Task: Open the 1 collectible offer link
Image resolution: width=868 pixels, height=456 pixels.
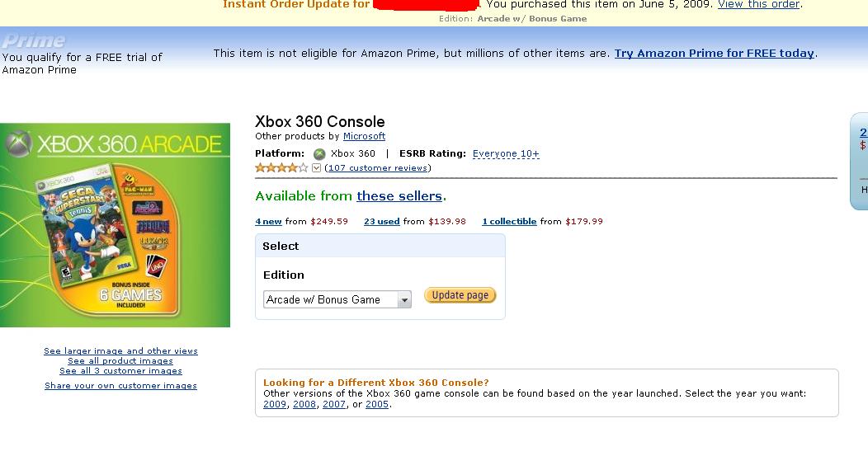Action: pos(509,221)
